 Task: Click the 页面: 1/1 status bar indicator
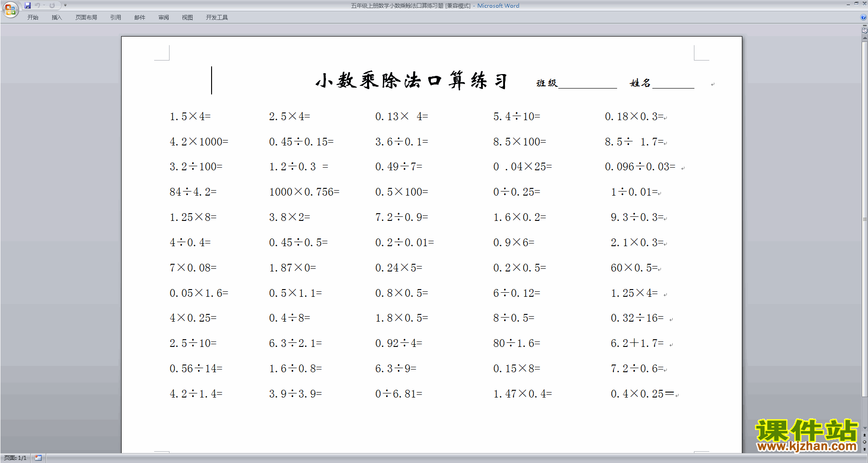(x=15, y=458)
